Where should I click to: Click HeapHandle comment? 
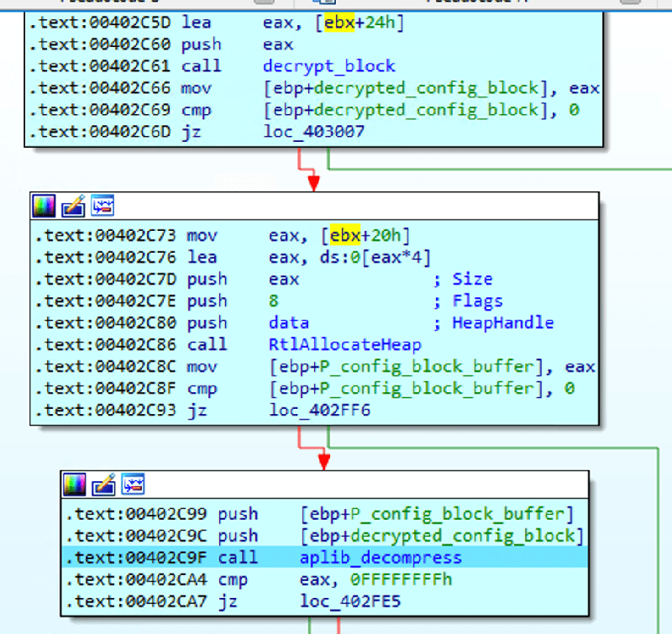click(502, 323)
